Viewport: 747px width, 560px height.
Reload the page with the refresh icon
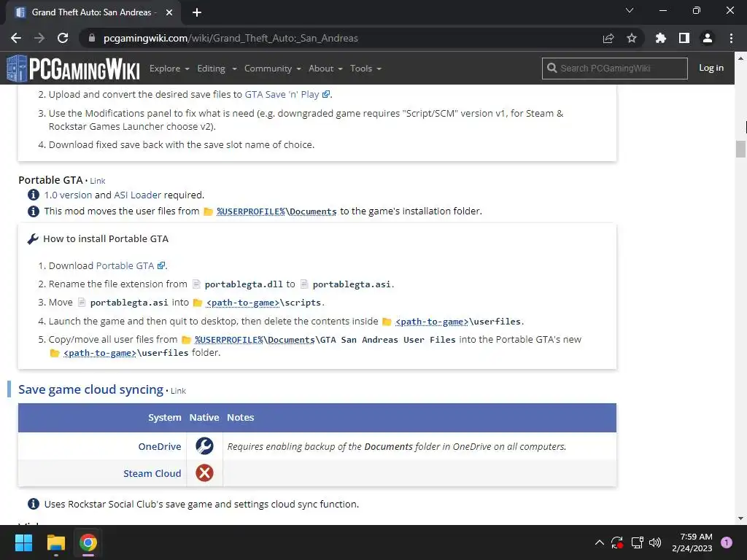coord(63,38)
